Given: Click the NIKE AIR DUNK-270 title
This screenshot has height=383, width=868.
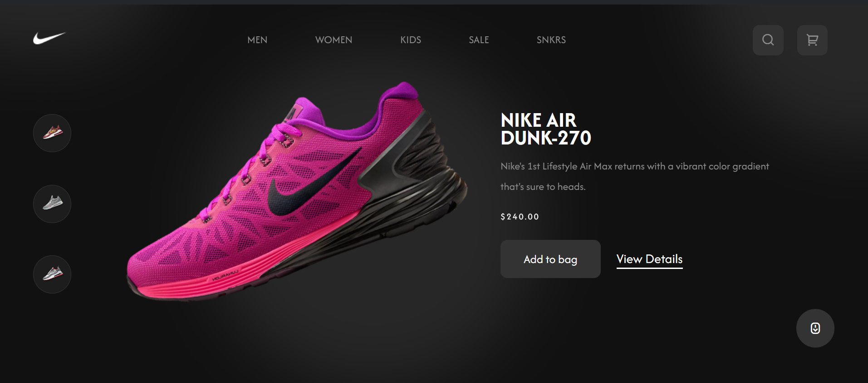Looking at the screenshot, I should click(546, 129).
